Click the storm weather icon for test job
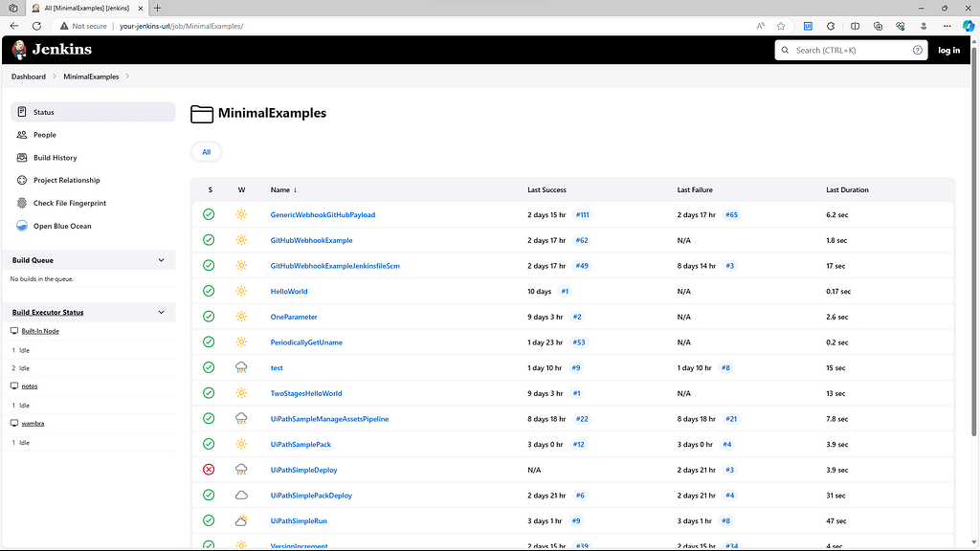Screen dimensions: 980x551 click(241, 367)
